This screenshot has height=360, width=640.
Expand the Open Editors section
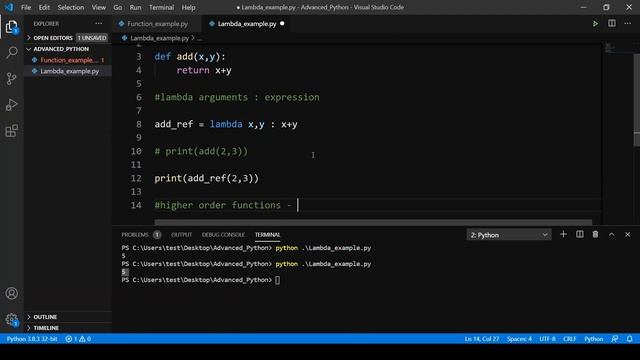click(x=67, y=38)
